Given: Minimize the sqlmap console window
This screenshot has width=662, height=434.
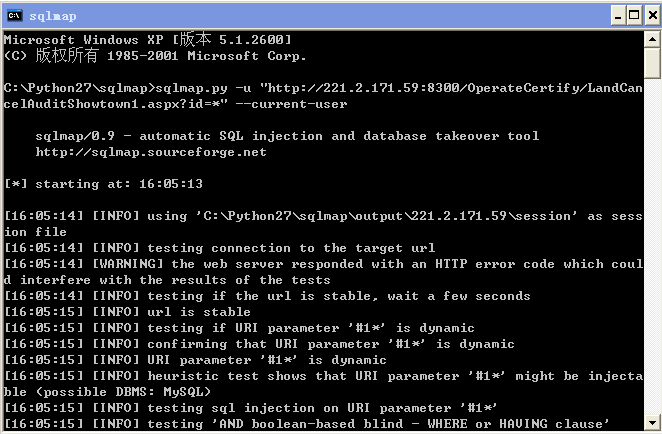Looking at the screenshot, I should click(x=618, y=16).
